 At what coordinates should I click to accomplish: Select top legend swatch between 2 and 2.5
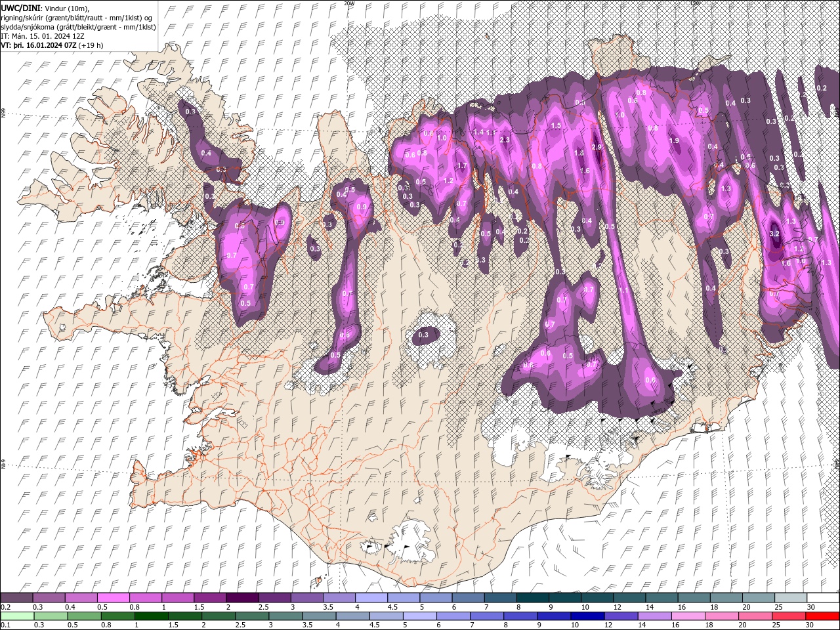pos(243,598)
